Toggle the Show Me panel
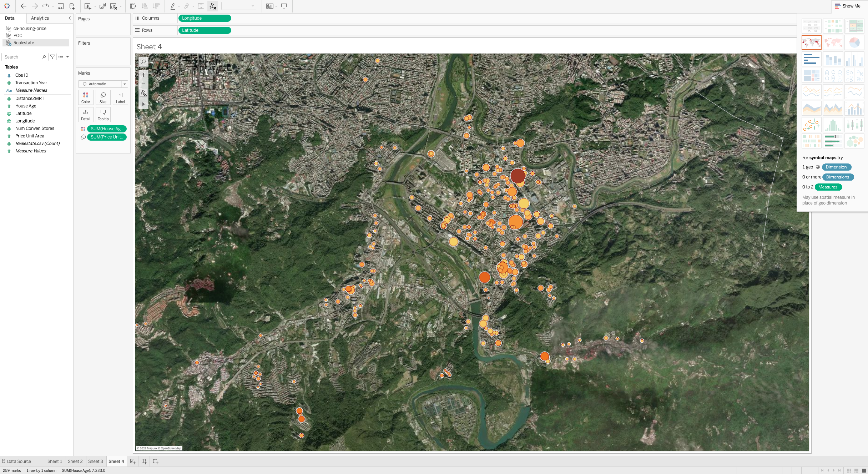 [x=848, y=6]
